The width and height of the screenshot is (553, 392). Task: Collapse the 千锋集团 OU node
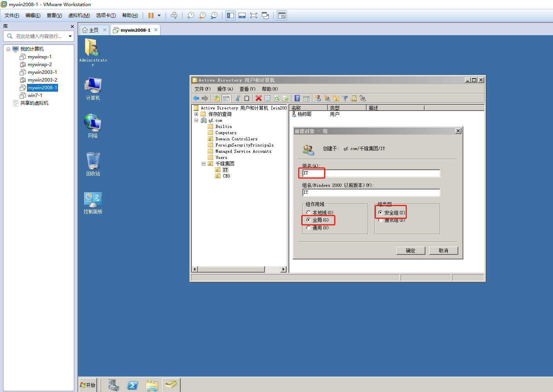tap(203, 164)
